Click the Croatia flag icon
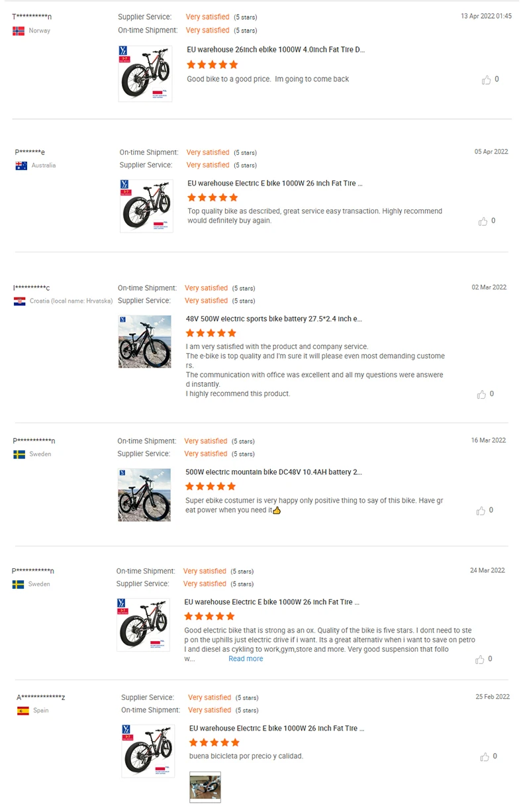The height and width of the screenshot is (812, 523). tap(19, 301)
